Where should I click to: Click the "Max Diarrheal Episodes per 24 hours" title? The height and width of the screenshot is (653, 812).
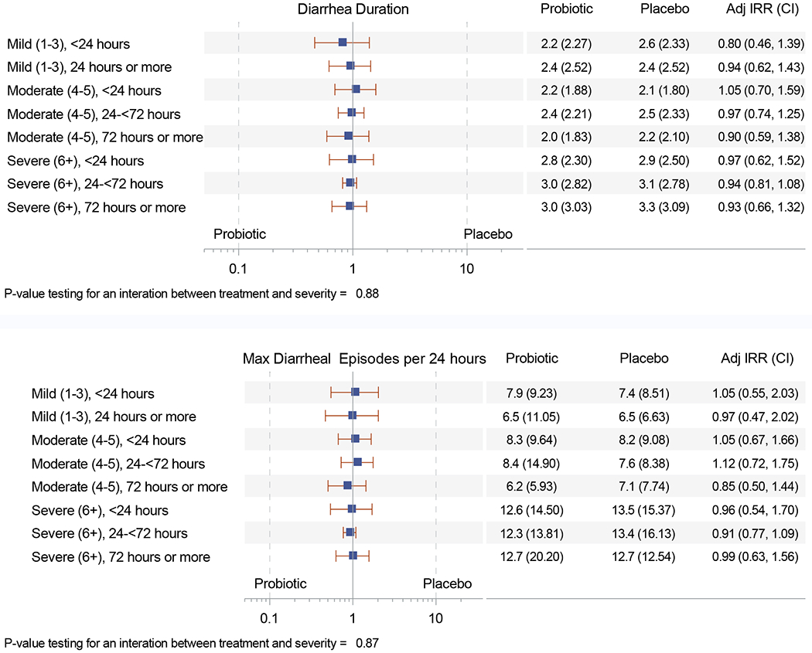coord(364,359)
